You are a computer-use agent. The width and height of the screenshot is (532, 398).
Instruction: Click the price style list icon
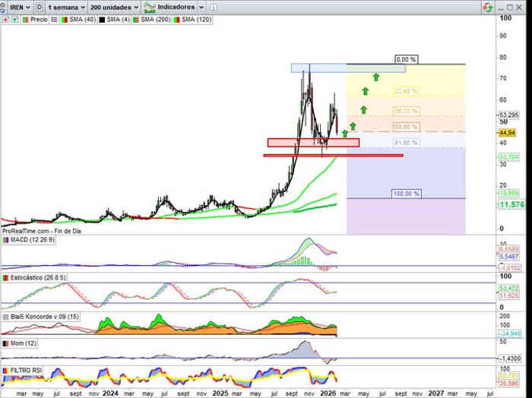pos(54,19)
